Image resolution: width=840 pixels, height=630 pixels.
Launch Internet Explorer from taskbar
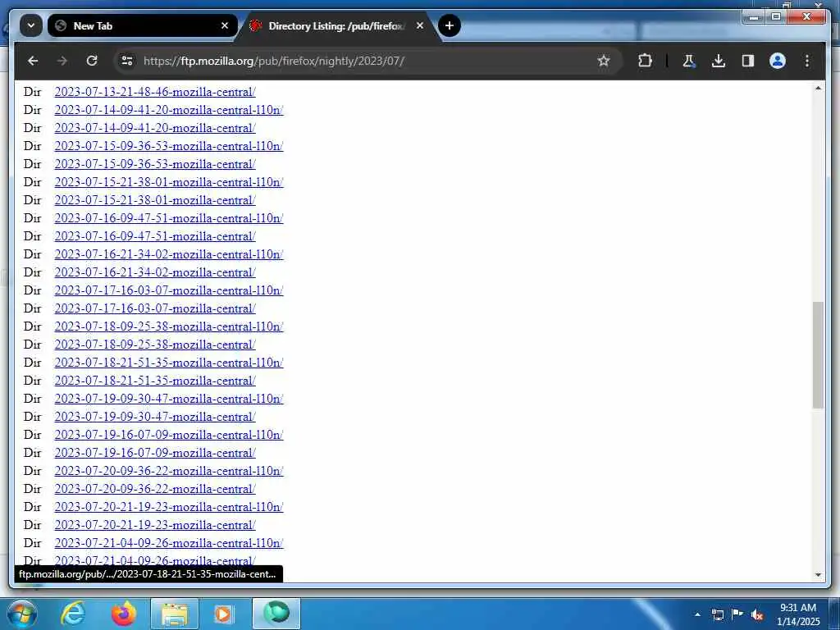coord(73,614)
